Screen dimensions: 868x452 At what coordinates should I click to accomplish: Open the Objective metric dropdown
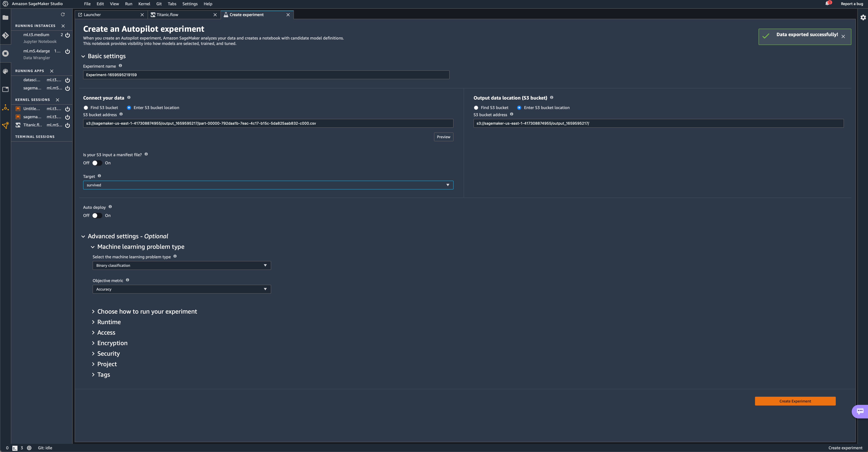pyautogui.click(x=181, y=289)
